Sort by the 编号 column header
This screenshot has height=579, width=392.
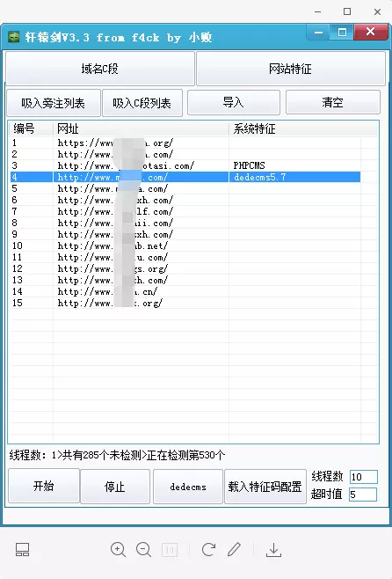pos(31,128)
